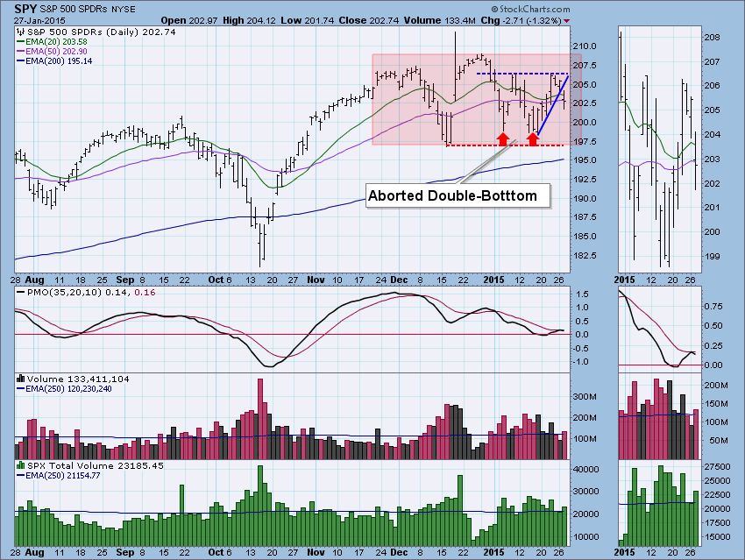Click the 210.0 price axis label
Viewport: 745px width, 560px height.
tap(585, 46)
